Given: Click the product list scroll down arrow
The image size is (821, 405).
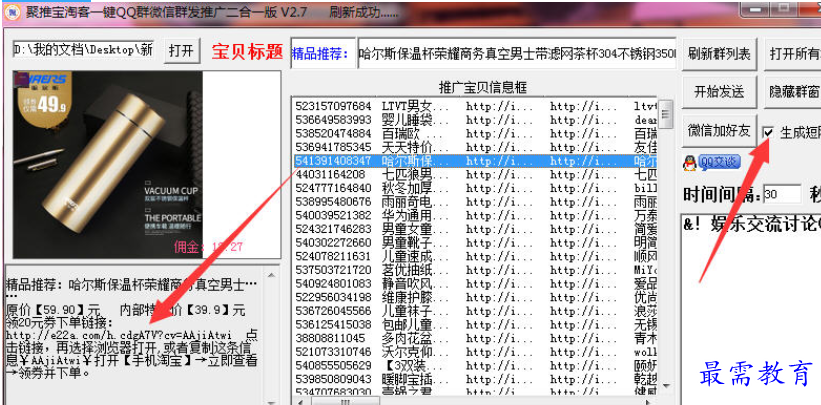Looking at the screenshot, I should (665, 387).
